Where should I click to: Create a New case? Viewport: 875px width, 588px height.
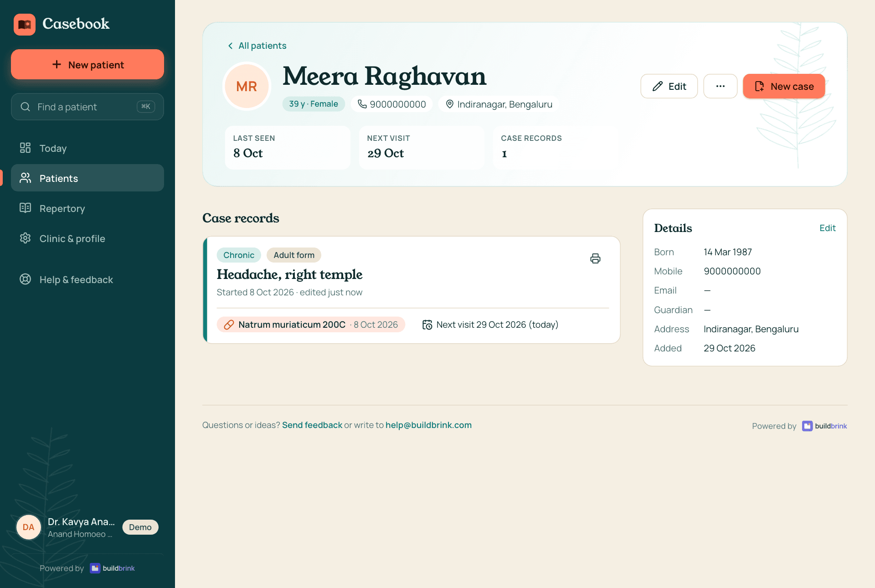click(784, 86)
